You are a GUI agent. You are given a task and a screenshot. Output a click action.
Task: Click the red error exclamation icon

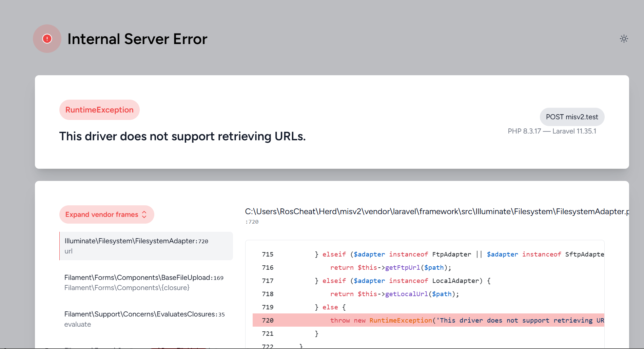[x=47, y=39]
